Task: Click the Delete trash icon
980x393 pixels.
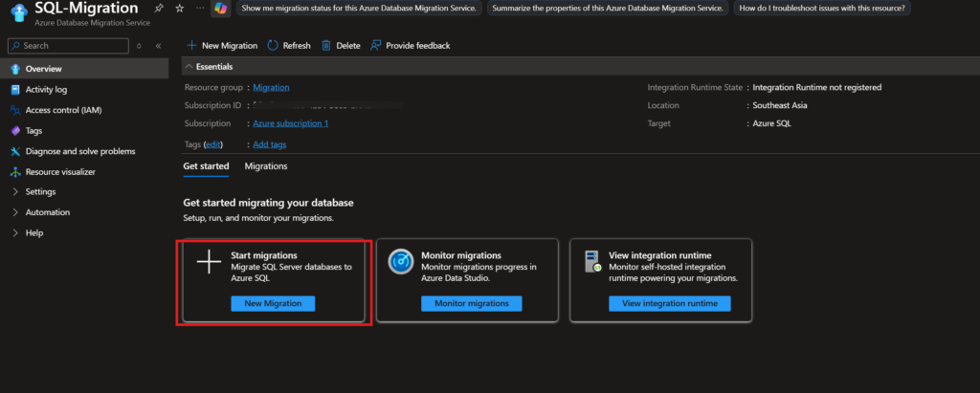Action: coord(326,45)
